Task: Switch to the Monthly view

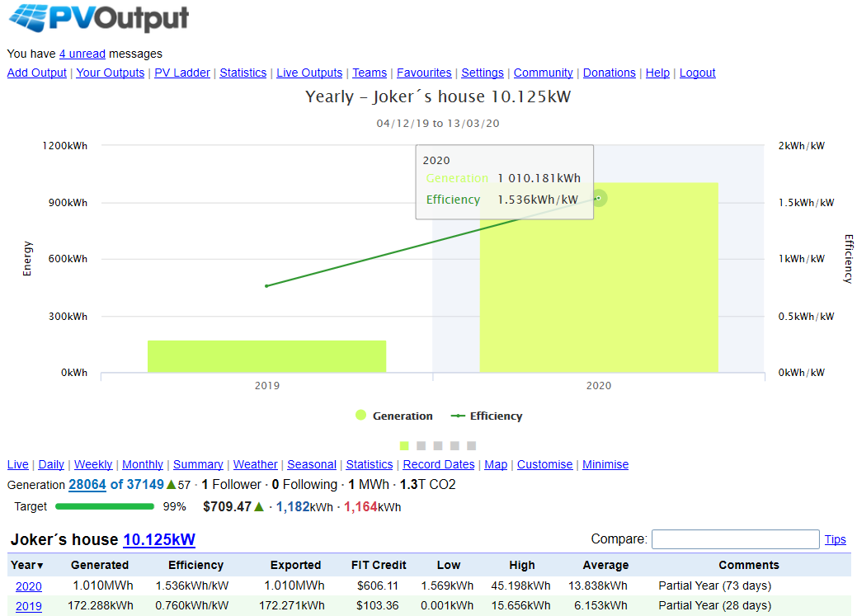Action: coord(143,464)
